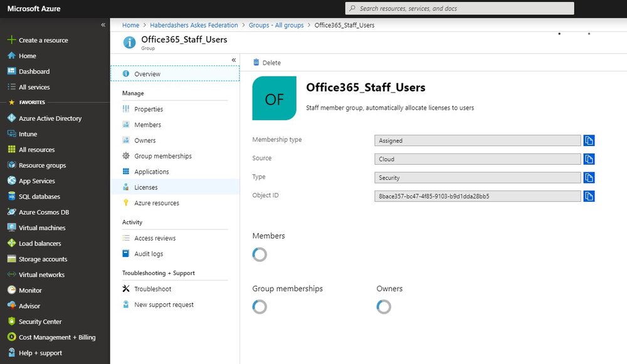Open the Audit logs menu item
This screenshot has width=627, height=364.
point(175,254)
